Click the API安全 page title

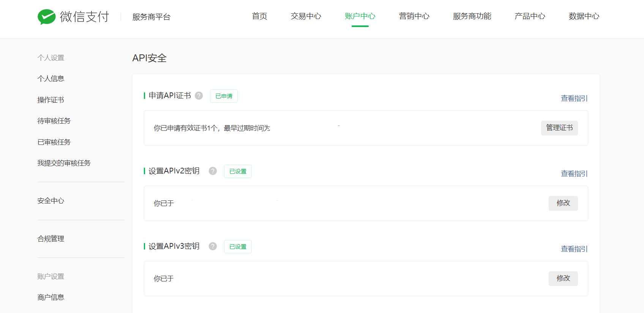[150, 58]
